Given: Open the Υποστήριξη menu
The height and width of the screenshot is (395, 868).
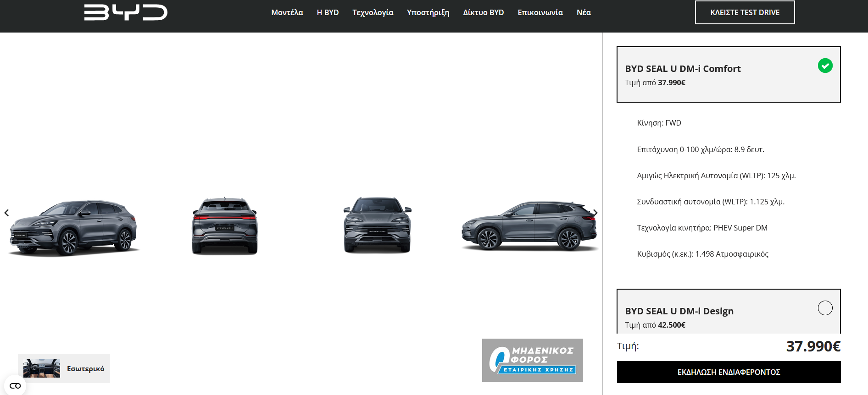Looking at the screenshot, I should coord(428,12).
